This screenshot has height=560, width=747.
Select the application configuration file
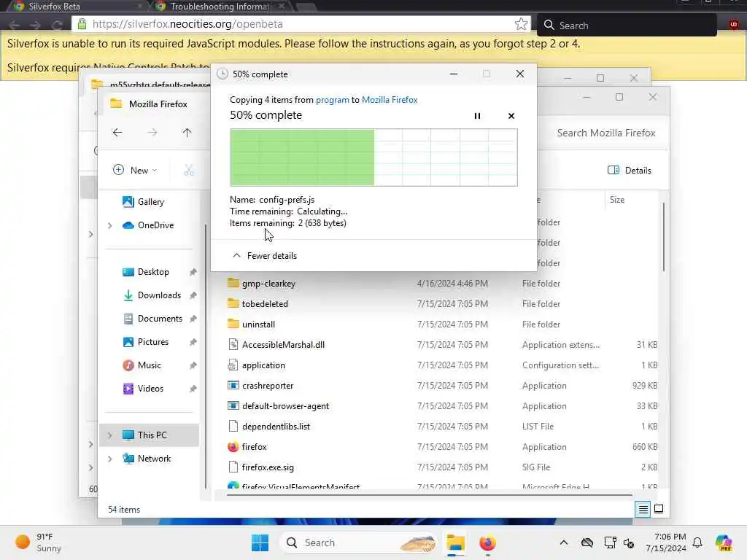(263, 365)
